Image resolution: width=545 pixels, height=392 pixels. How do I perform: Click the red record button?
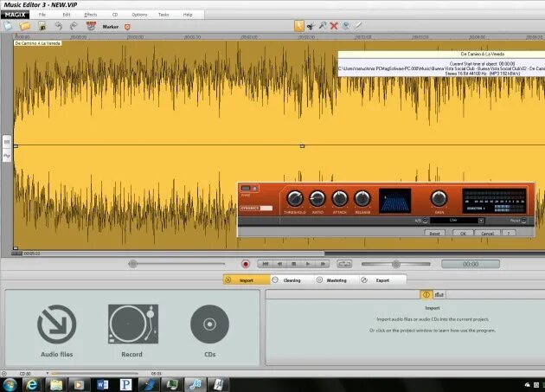coord(246,264)
